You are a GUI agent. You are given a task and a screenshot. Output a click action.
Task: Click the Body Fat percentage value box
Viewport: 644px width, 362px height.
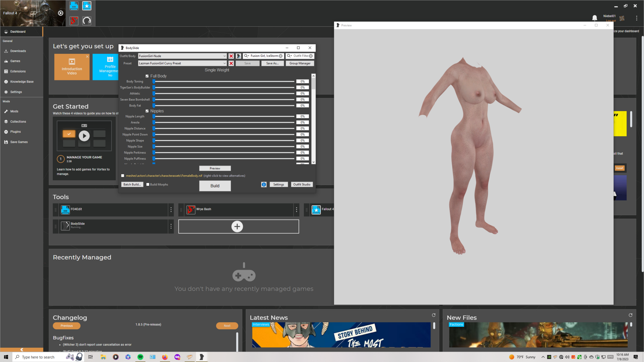pos(303,106)
